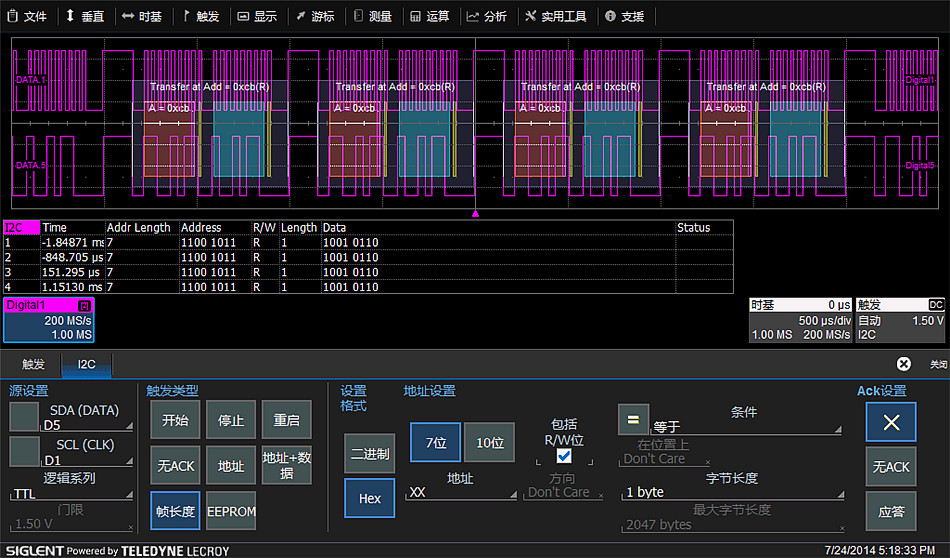Toggle the 包括 R/W位 checkbox
Image resolution: width=950 pixels, height=558 pixels.
(x=564, y=455)
